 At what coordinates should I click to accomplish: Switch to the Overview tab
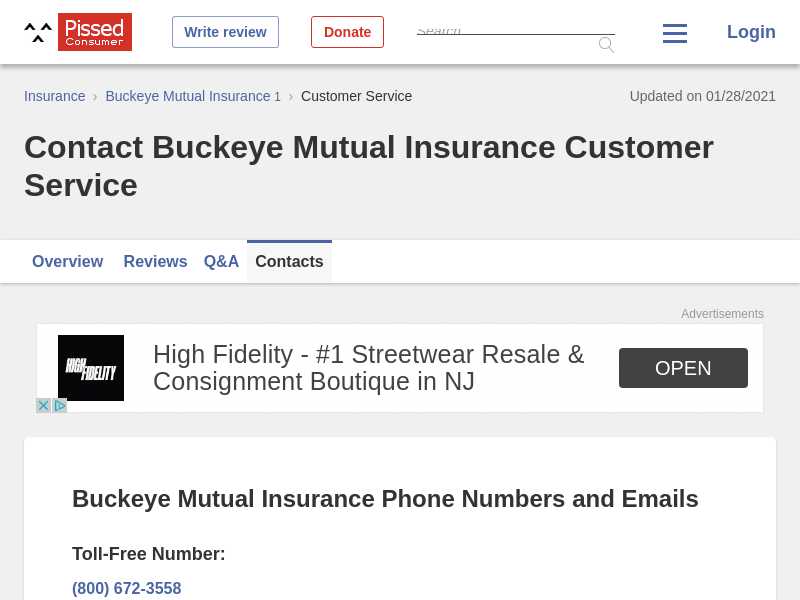(x=67, y=261)
